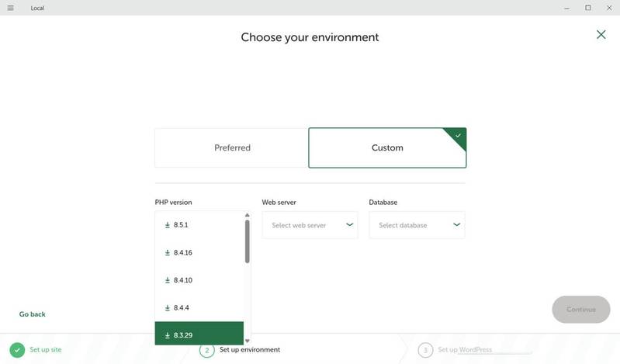Click the Go back link
Image resolution: width=620 pixels, height=364 pixels.
coord(33,314)
